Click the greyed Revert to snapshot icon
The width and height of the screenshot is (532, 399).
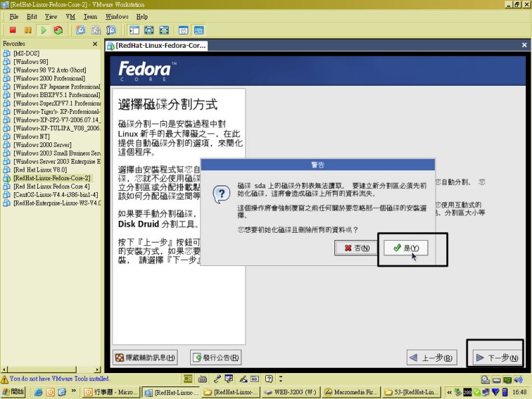point(96,30)
